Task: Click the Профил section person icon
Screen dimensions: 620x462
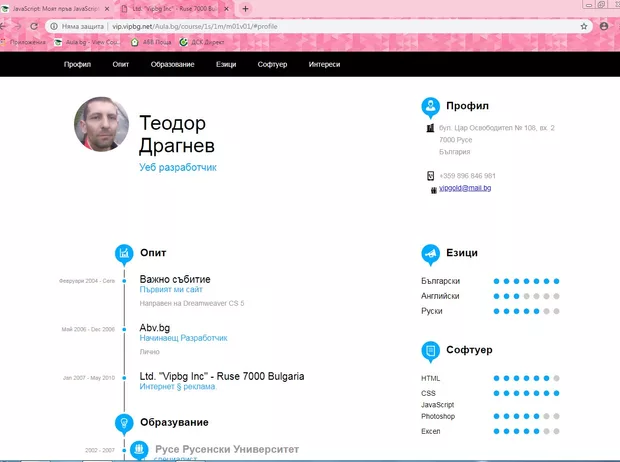Action: (x=430, y=107)
